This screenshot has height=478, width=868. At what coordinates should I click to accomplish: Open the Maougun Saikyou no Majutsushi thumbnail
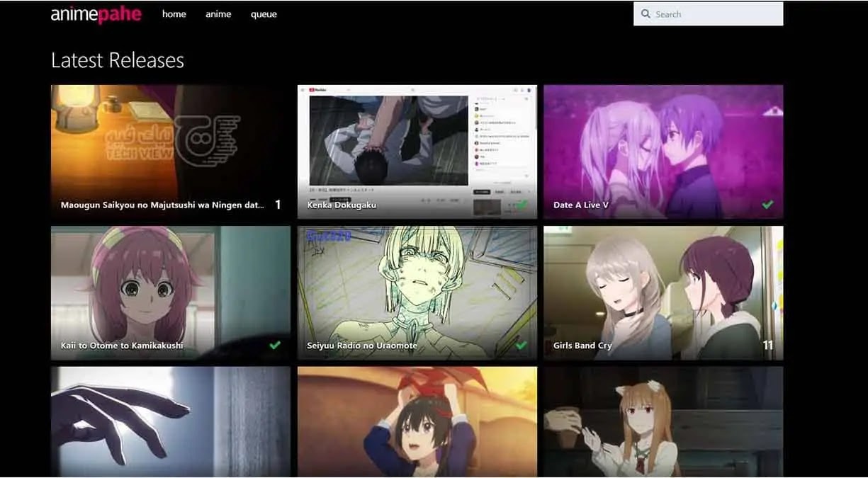171,152
